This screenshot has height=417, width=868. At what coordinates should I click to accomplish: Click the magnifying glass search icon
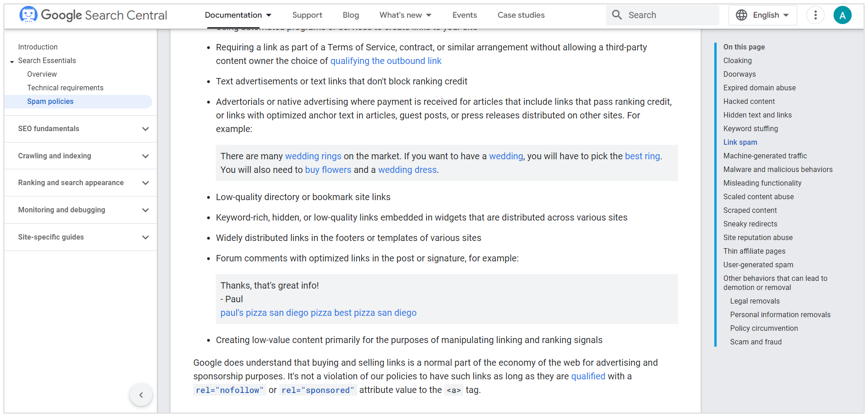point(617,15)
